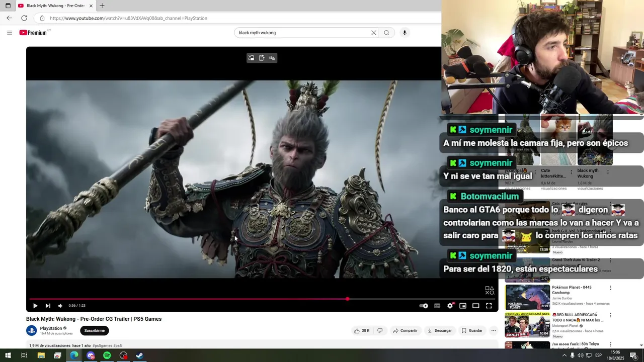Open options for no moon funk video
644x362 pixels.
click(611, 344)
